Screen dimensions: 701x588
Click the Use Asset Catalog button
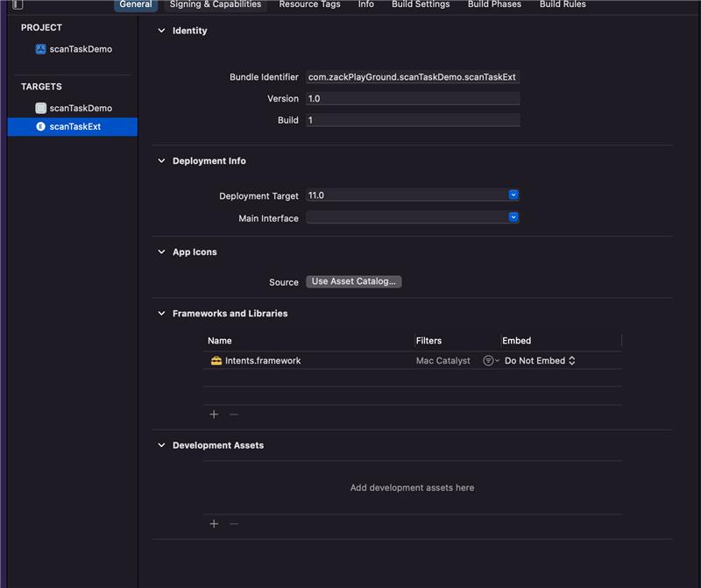point(354,281)
